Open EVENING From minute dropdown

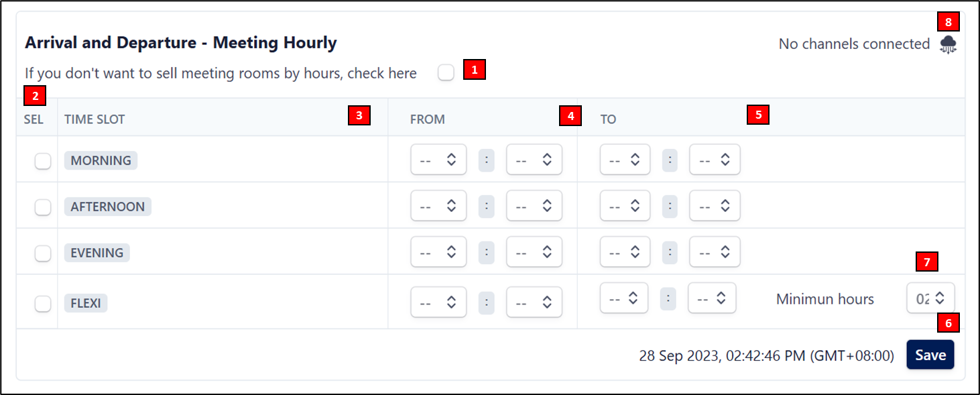point(534,252)
